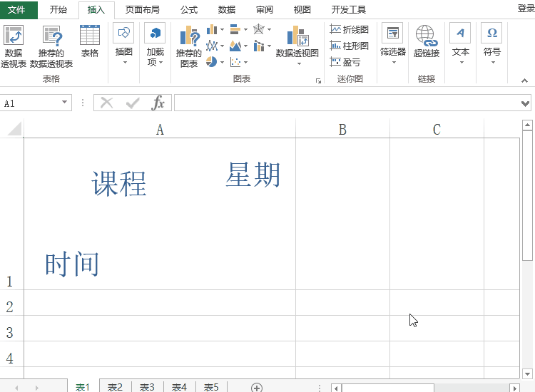Select cell A1 containing 课程 星期 时间

[x=160, y=214]
